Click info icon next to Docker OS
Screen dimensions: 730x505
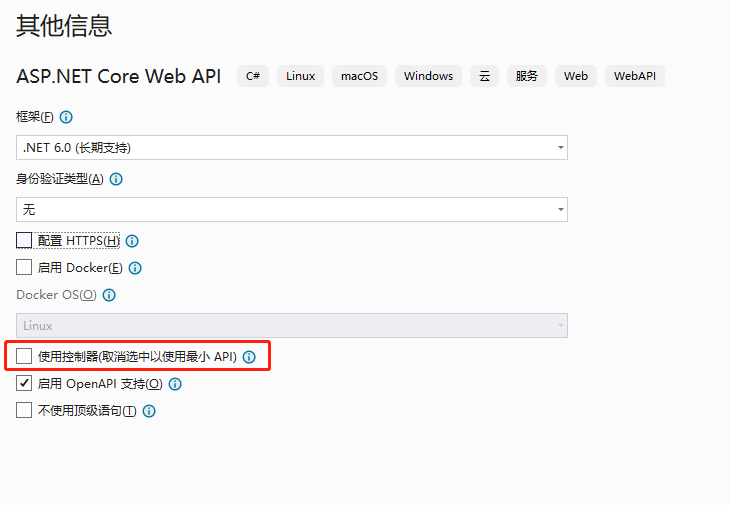(109, 295)
